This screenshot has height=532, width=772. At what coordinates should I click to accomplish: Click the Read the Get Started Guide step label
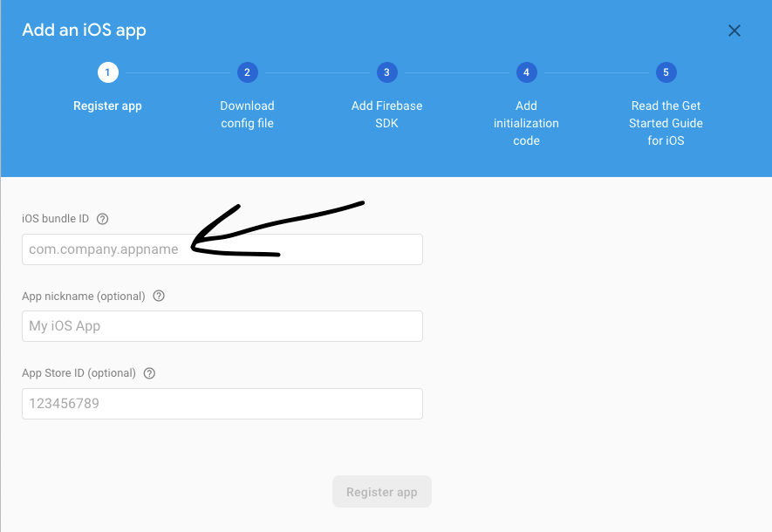(x=666, y=123)
